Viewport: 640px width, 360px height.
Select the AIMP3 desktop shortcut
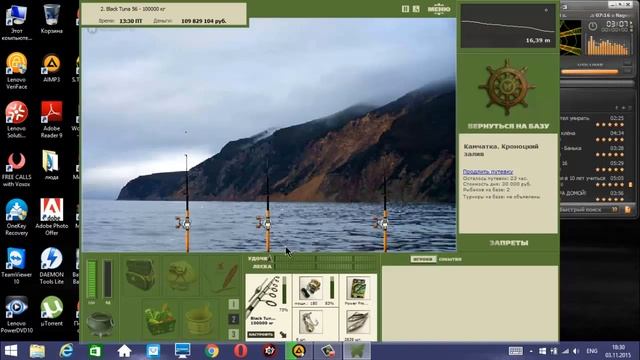[51, 68]
